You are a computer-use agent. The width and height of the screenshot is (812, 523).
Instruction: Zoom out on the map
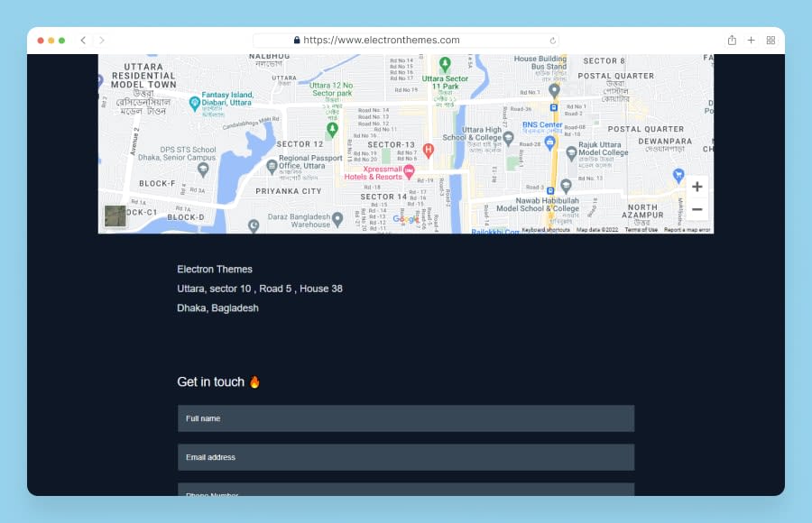point(697,209)
